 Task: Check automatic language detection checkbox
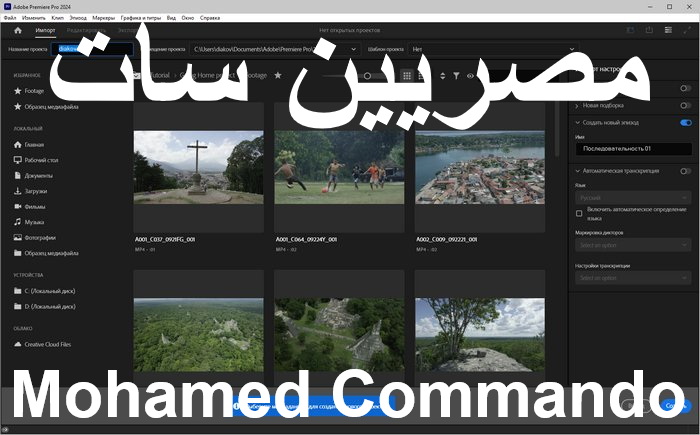579,213
